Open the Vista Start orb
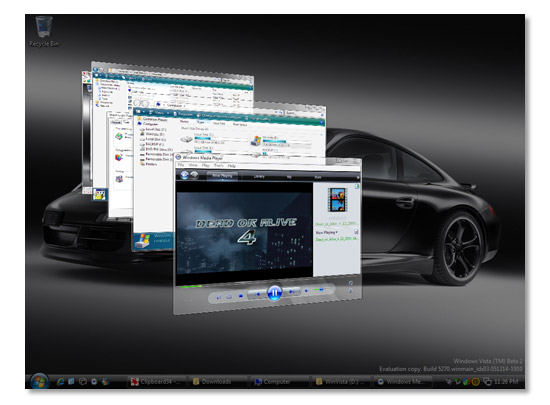Image resolution: width=550 pixels, height=405 pixels. pos(39,382)
